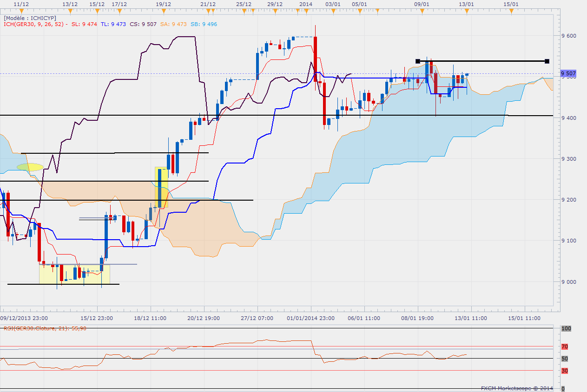The height and width of the screenshot is (392, 587).
Task: Click the 15/01 day marker triangle
Action: (511, 11)
